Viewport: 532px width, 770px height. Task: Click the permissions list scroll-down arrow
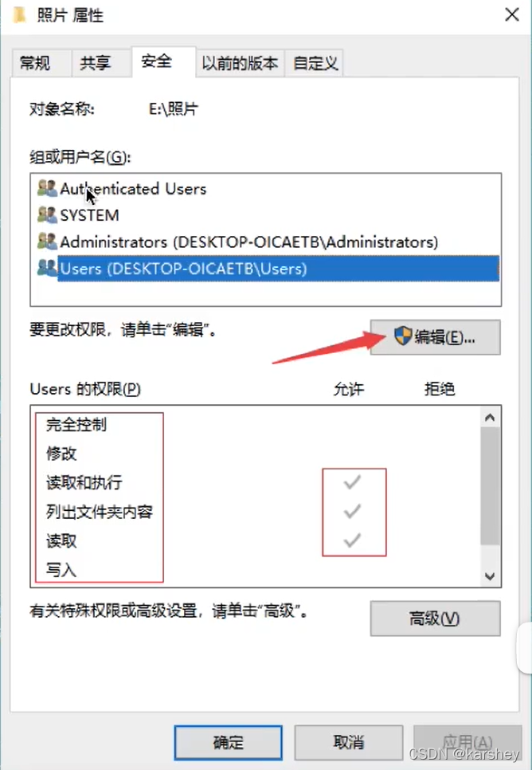click(490, 576)
